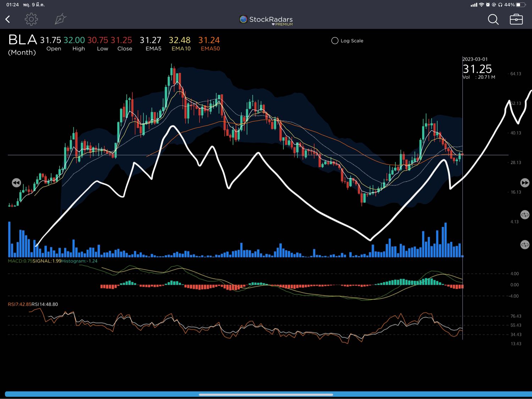Open chart settings gear
Image resolution: width=532 pixels, height=399 pixels.
(31, 19)
